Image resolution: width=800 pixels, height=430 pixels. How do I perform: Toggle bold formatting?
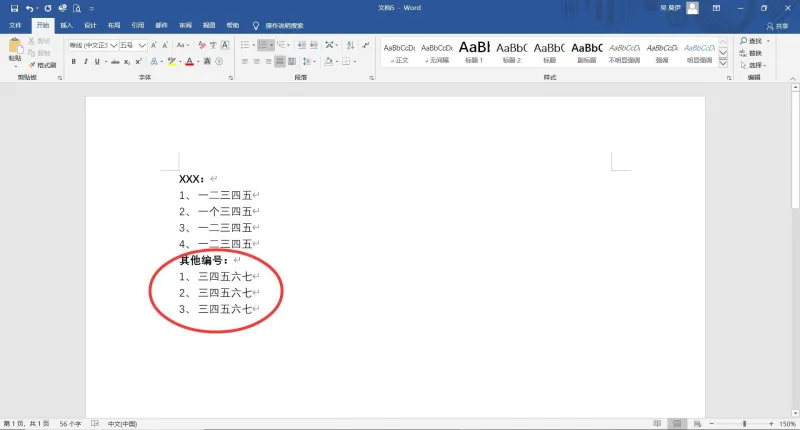point(74,62)
